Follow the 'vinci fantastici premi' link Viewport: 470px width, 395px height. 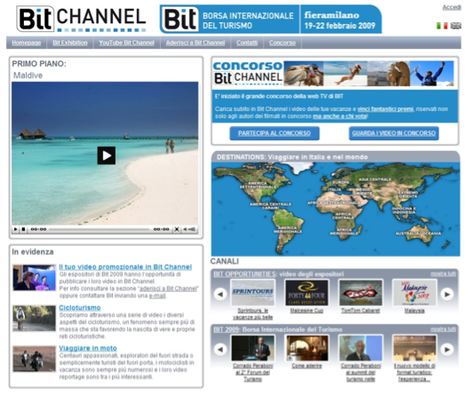[x=386, y=109]
